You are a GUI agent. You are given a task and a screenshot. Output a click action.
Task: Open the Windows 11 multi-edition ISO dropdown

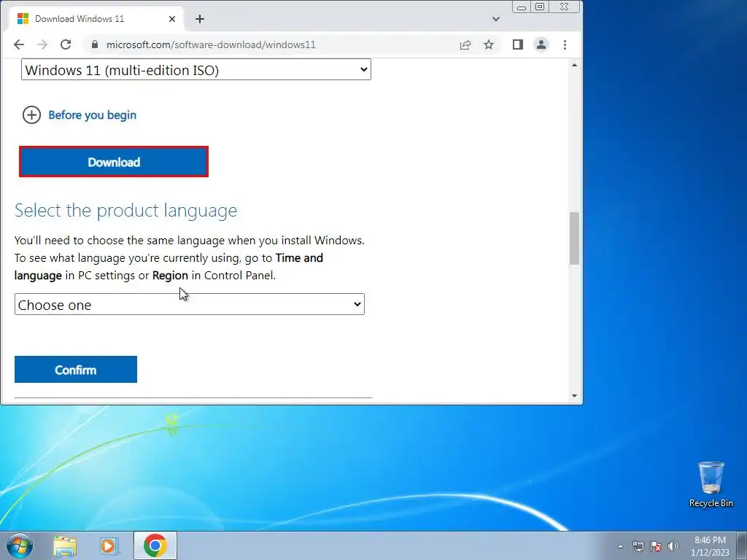click(x=196, y=69)
